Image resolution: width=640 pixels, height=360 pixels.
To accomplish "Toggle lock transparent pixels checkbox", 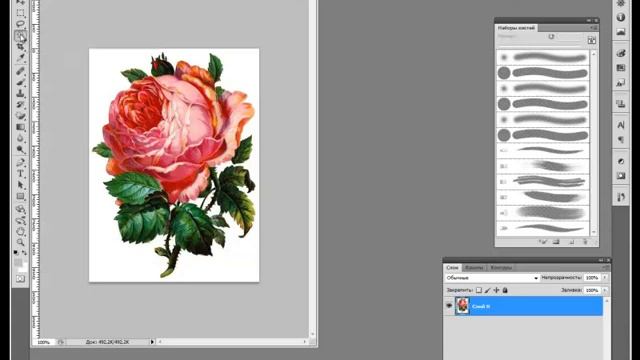I will 479,290.
